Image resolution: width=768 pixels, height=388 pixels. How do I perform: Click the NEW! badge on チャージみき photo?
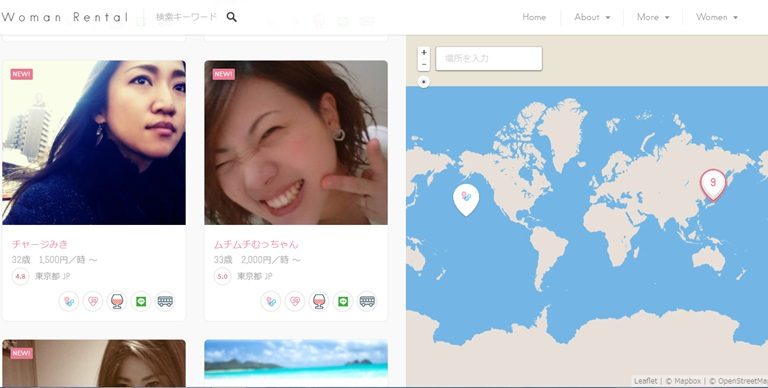(x=22, y=74)
